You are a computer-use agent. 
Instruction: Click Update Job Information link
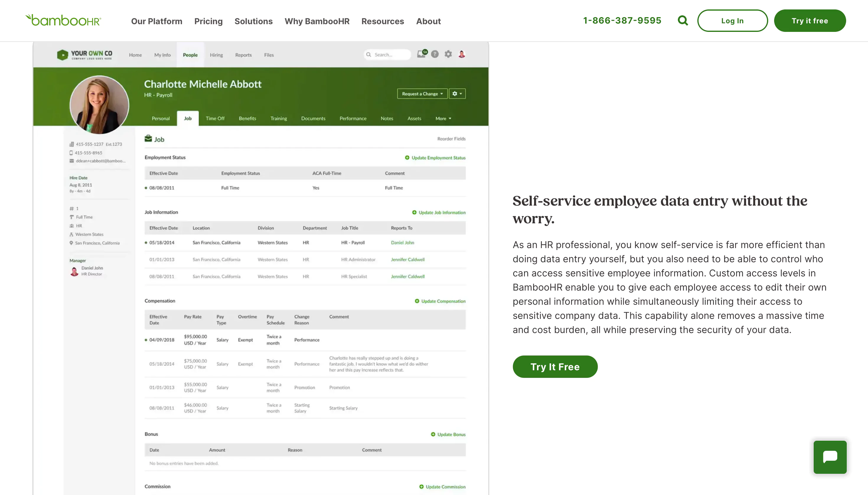point(442,212)
